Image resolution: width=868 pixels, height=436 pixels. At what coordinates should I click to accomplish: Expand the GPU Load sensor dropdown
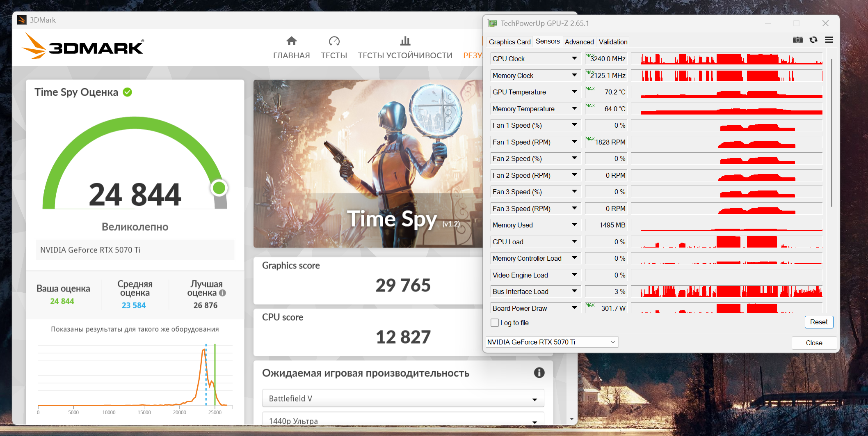(574, 242)
